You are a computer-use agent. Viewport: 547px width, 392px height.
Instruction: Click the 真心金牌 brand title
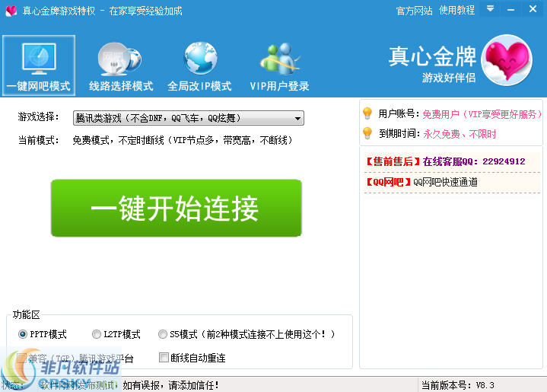coord(432,56)
